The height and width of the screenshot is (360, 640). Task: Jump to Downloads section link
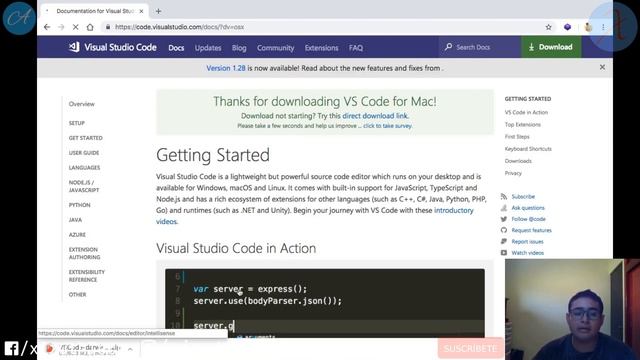tap(518, 161)
